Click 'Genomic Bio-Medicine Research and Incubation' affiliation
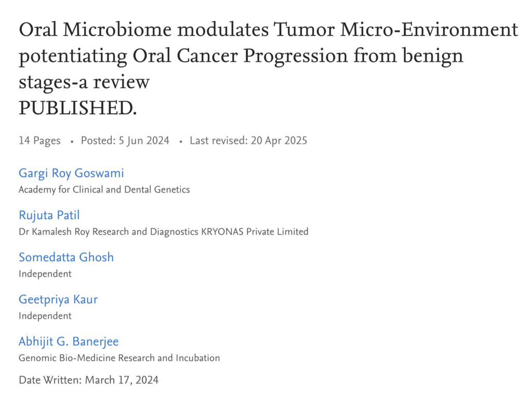 coord(119,358)
